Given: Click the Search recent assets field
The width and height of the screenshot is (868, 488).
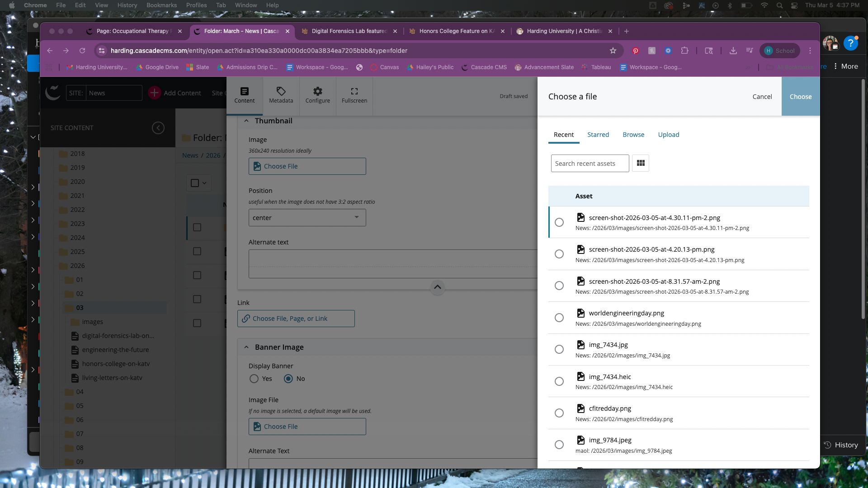Looking at the screenshot, I should (590, 164).
